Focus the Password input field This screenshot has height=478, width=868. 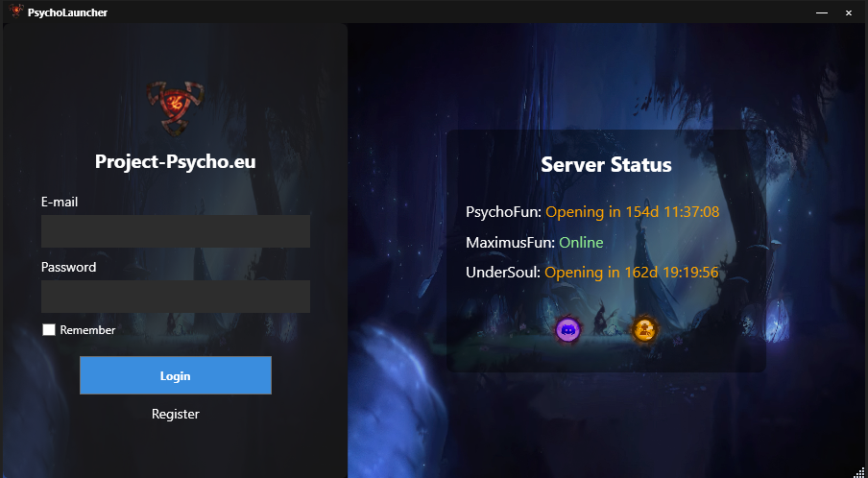click(x=176, y=297)
